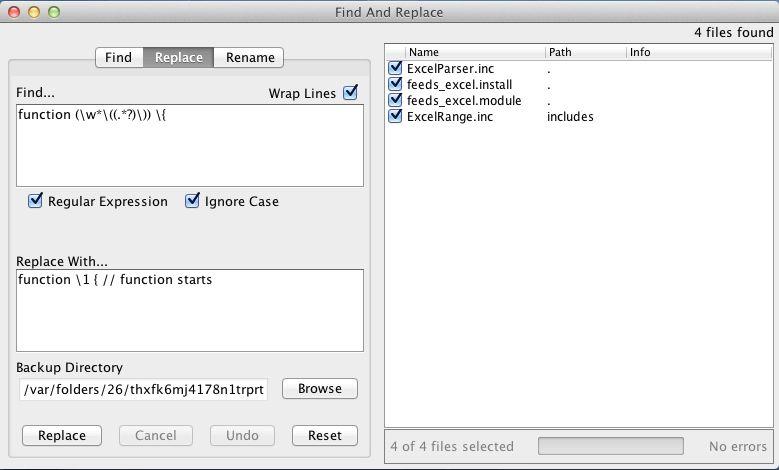Viewport: 779px width, 470px height.
Task: Click the progress bar in status area
Action: (610, 446)
